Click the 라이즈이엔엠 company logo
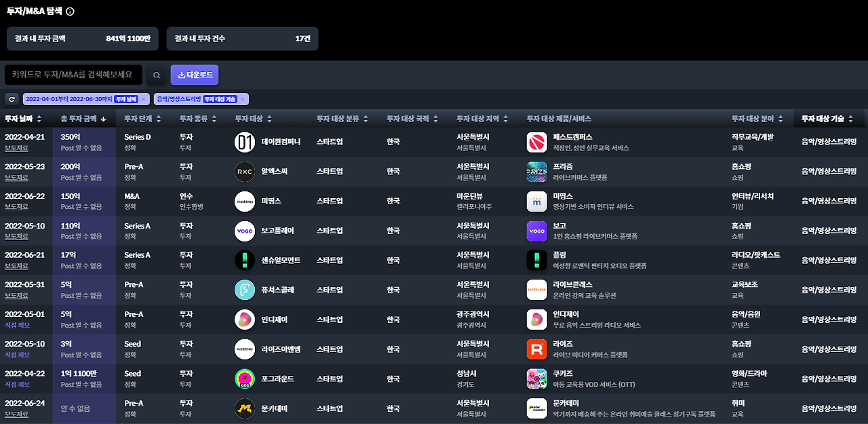 tap(245, 349)
